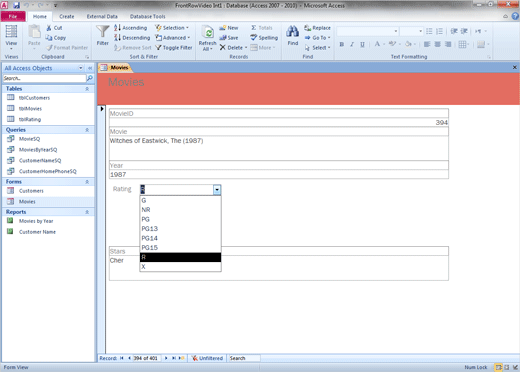The image size is (520, 372).
Task: Collapse the Forms group
Action: (87, 182)
